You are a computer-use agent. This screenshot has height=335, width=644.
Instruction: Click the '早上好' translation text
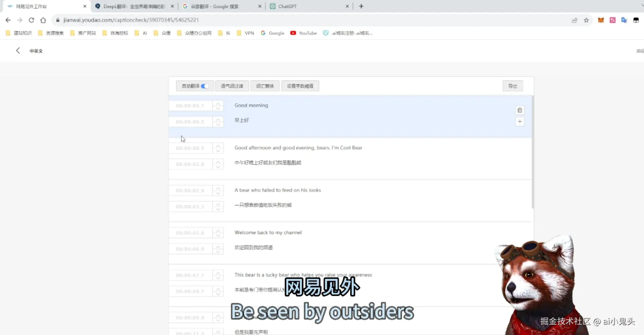pyautogui.click(x=241, y=120)
